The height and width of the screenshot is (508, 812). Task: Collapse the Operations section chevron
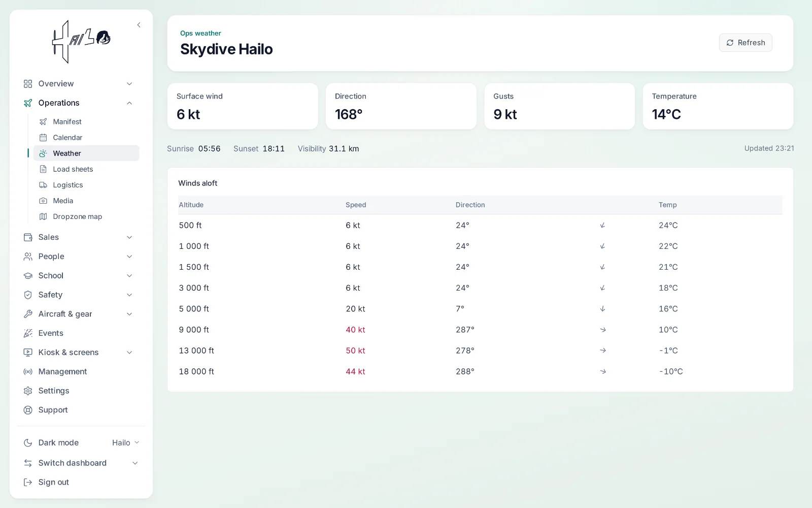129,103
